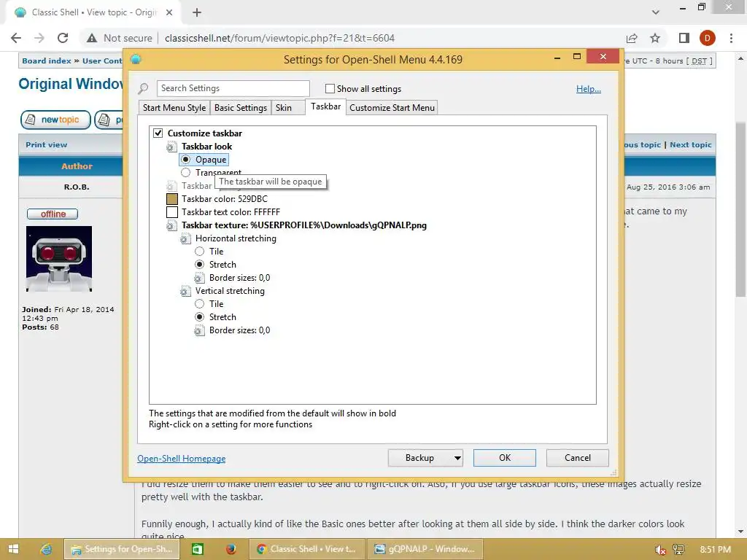Click R.O.B. robot avatar image

[59, 259]
